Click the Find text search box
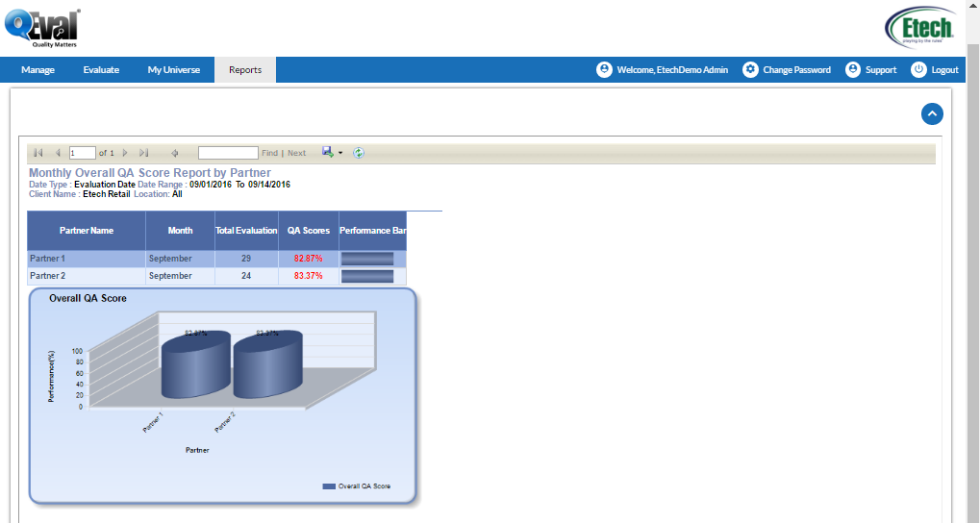 (228, 153)
